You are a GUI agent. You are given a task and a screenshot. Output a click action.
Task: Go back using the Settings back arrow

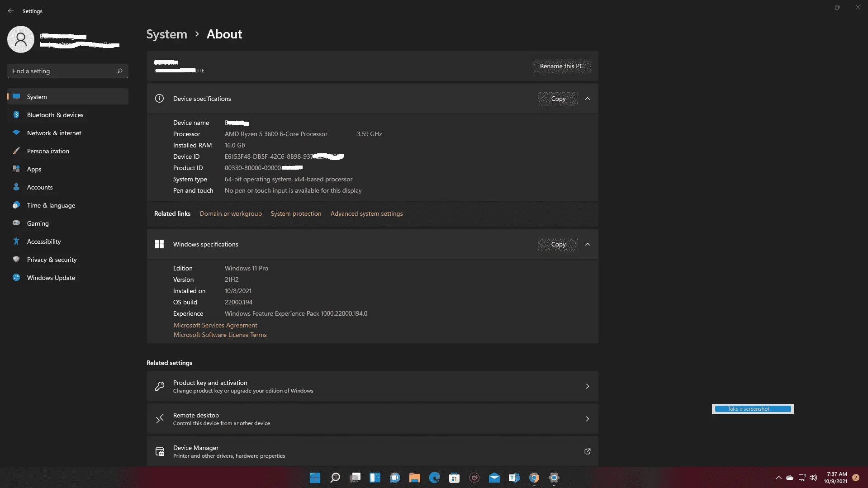pos(11,11)
